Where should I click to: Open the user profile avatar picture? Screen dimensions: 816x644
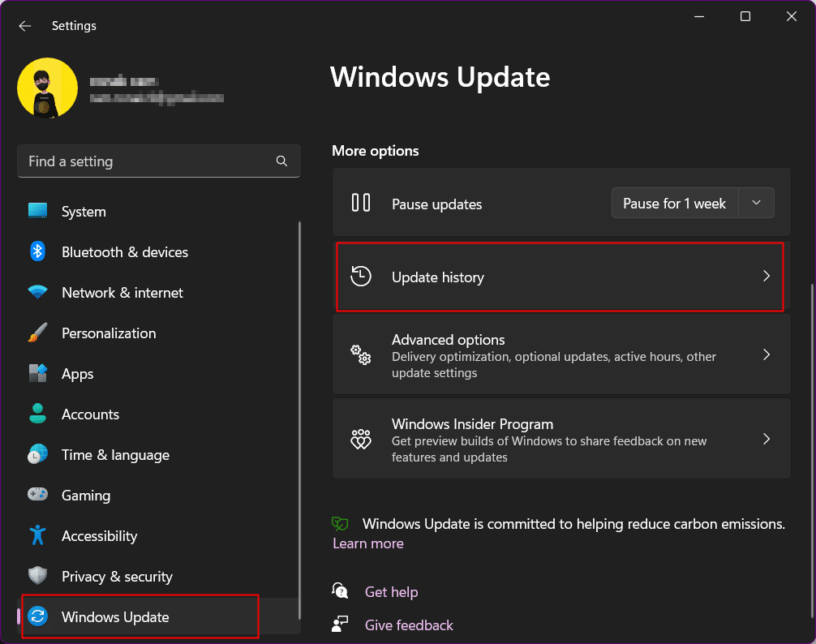point(47,88)
